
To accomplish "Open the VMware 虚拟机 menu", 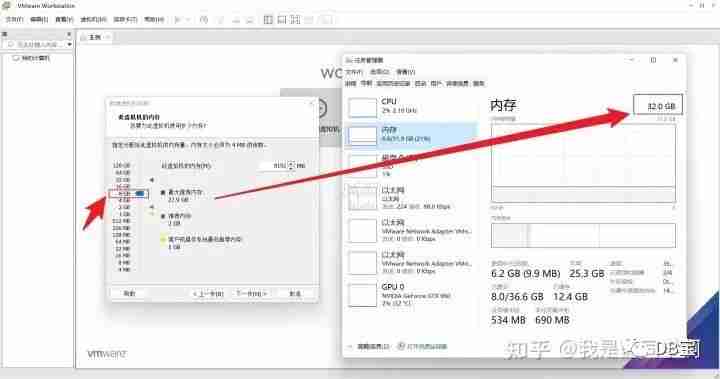I will (93, 20).
